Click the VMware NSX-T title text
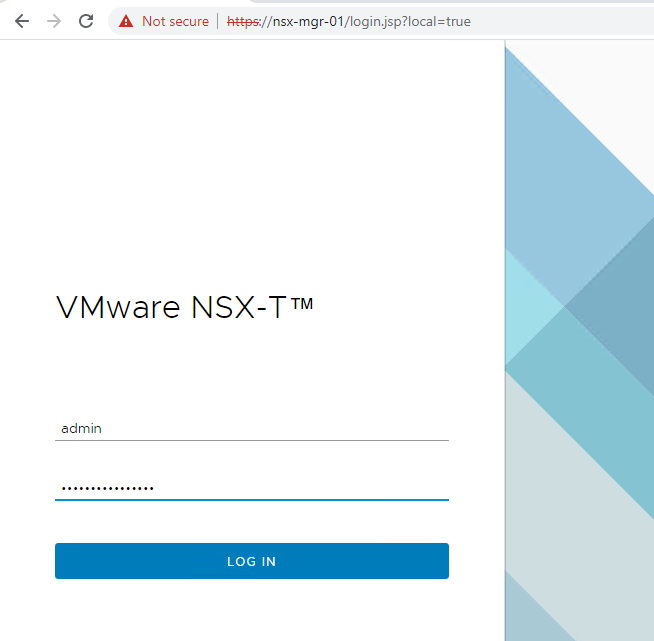 184,307
